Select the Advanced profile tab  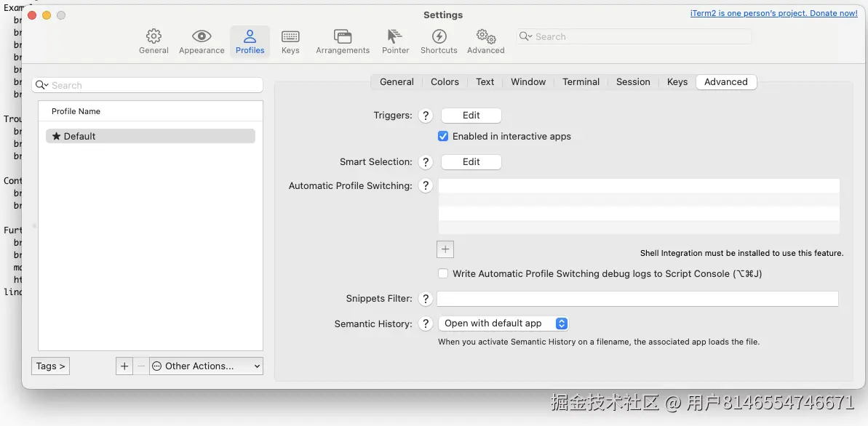pos(725,82)
